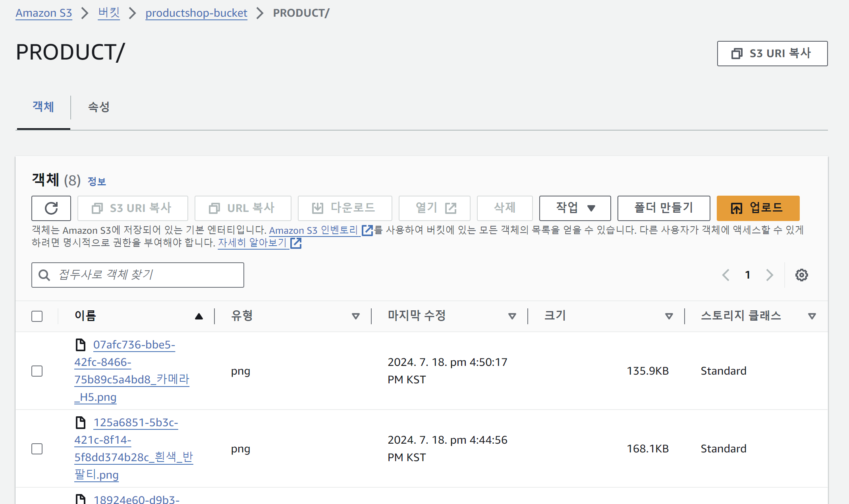The width and height of the screenshot is (849, 504).
Task: Sort by 크기 column arrow
Action: pyautogui.click(x=669, y=316)
